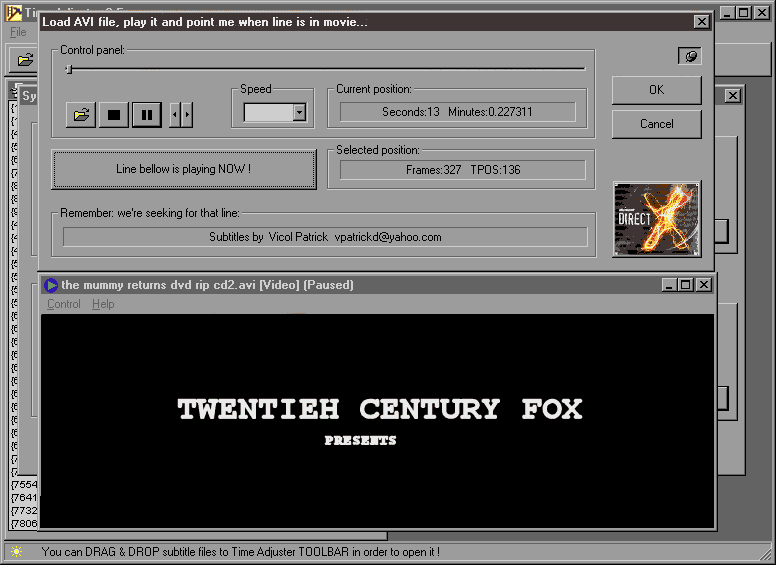Minimize the mummy returns video window
776x565 pixels.
coord(669,285)
